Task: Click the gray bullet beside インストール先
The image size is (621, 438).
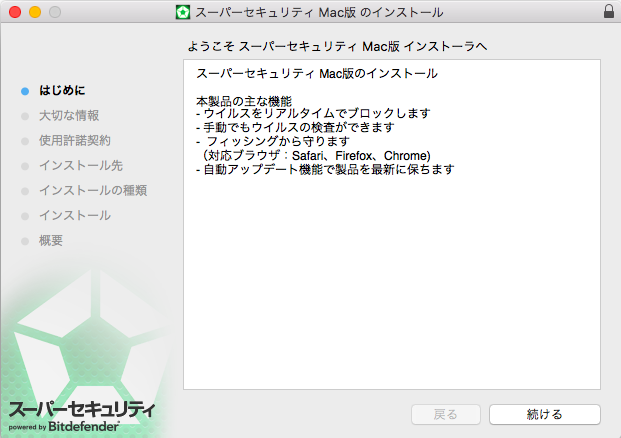Action: click(x=25, y=166)
